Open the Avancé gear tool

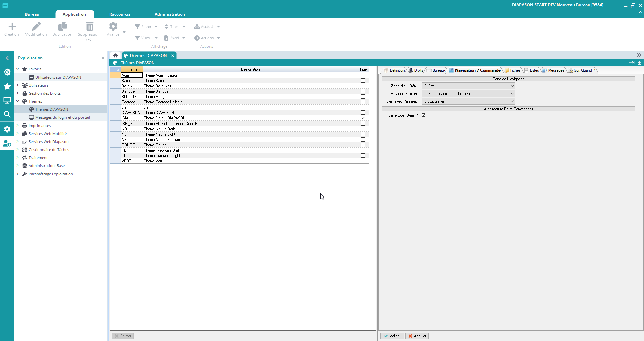(113, 27)
